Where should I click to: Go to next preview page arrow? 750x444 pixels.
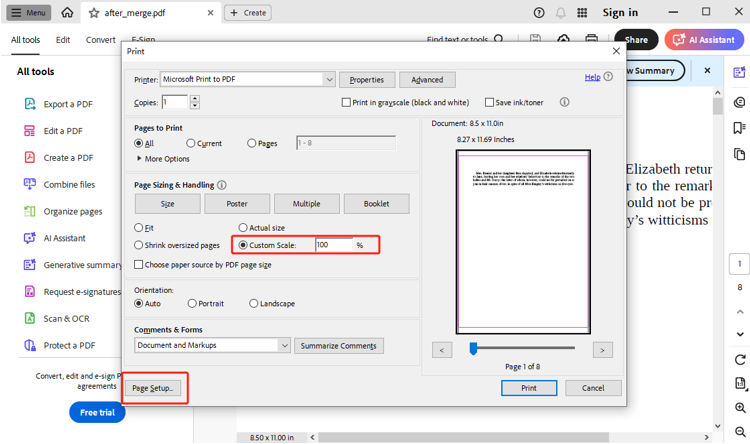[x=602, y=350]
